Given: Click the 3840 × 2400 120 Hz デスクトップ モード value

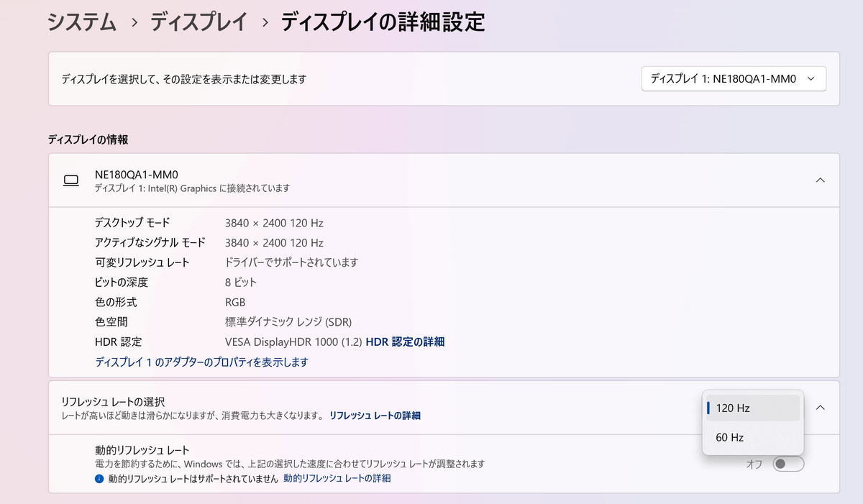Looking at the screenshot, I should click(x=274, y=223).
